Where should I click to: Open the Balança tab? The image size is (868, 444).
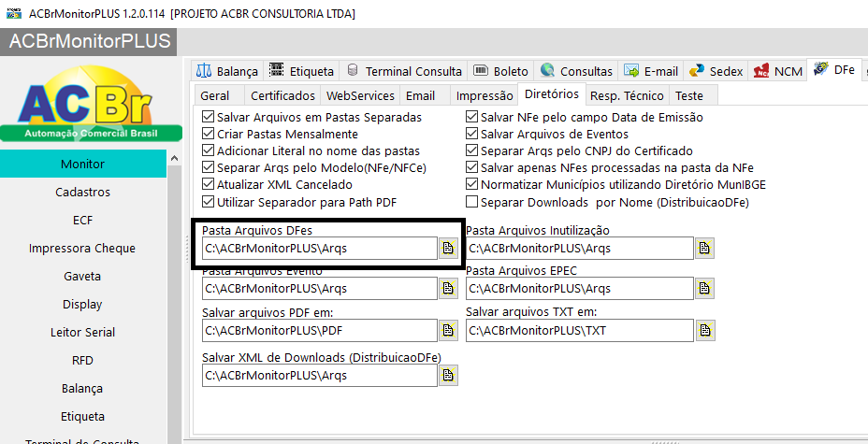pyautogui.click(x=227, y=71)
